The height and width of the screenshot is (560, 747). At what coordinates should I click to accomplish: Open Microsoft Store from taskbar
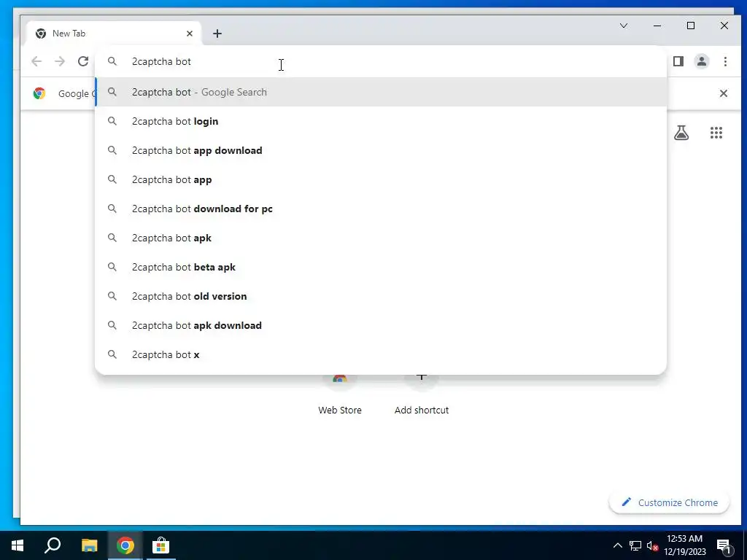pos(161,545)
